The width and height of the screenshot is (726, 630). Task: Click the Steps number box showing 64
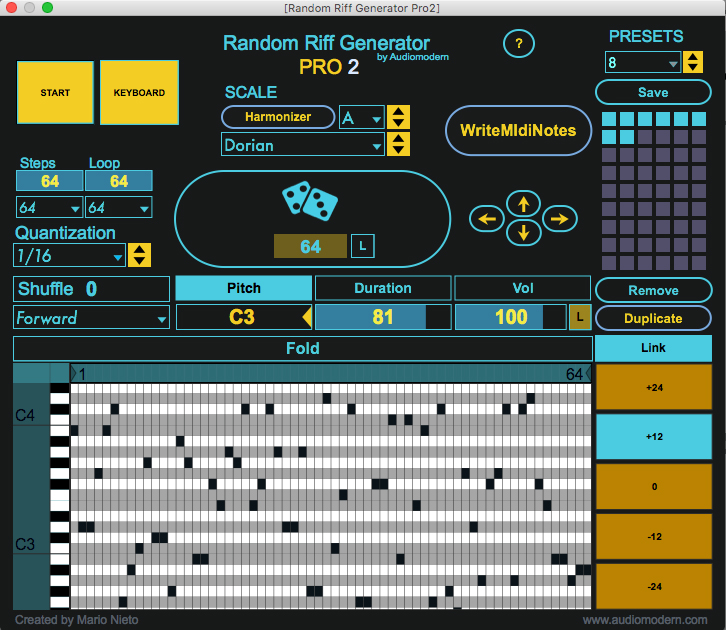click(50, 181)
